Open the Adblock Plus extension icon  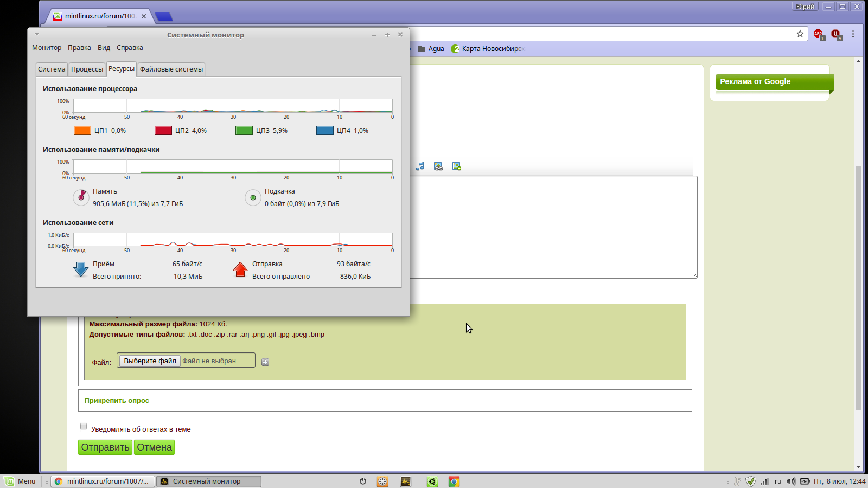818,34
